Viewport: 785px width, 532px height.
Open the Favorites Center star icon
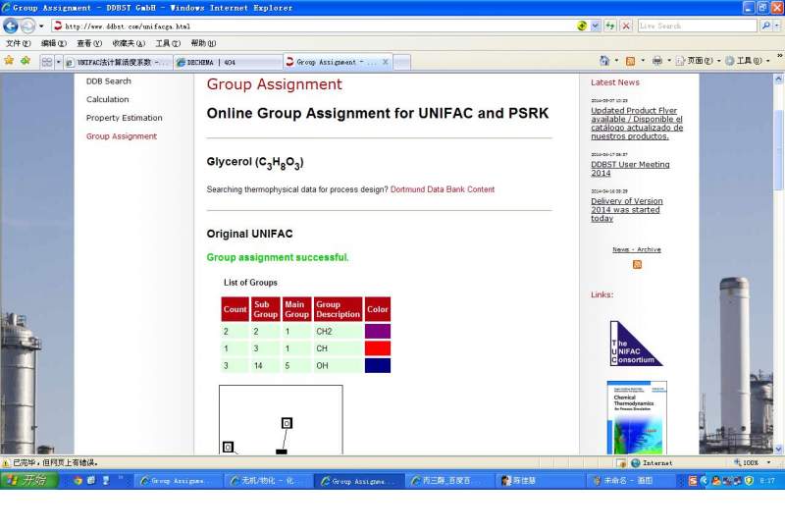[9, 61]
